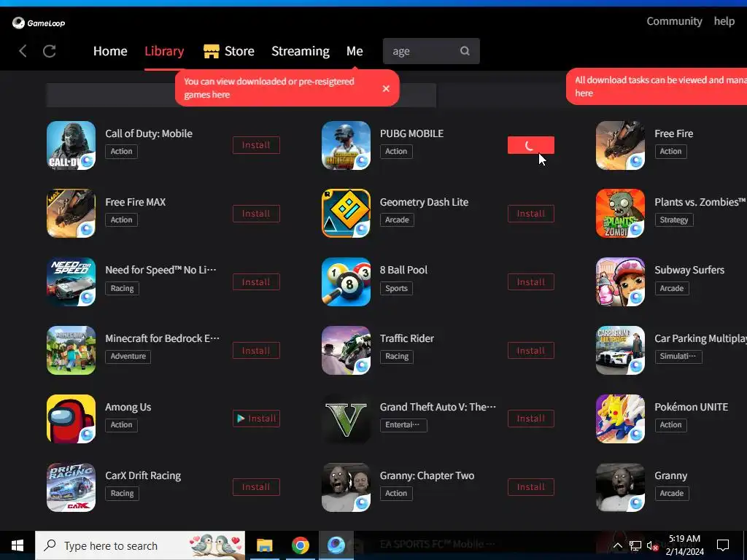Image resolution: width=747 pixels, height=560 pixels.
Task: Install 8 Ball Pool
Action: coord(531,282)
